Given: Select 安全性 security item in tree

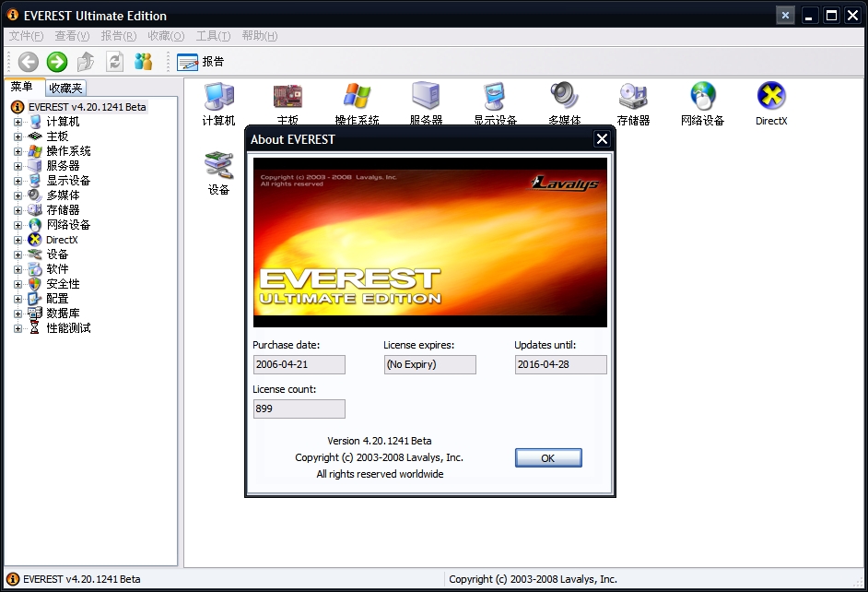Looking at the screenshot, I should coord(63,284).
